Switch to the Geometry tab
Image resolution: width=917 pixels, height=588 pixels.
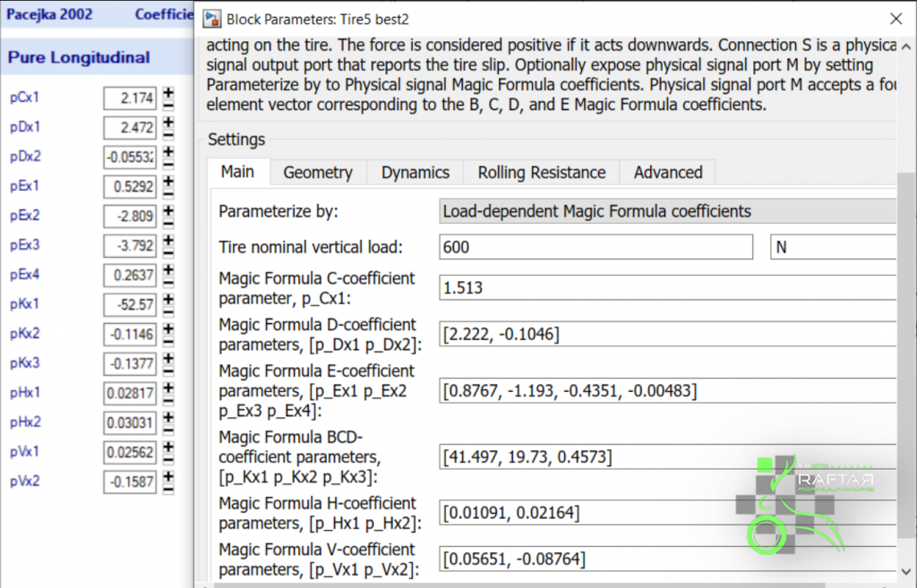318,173
